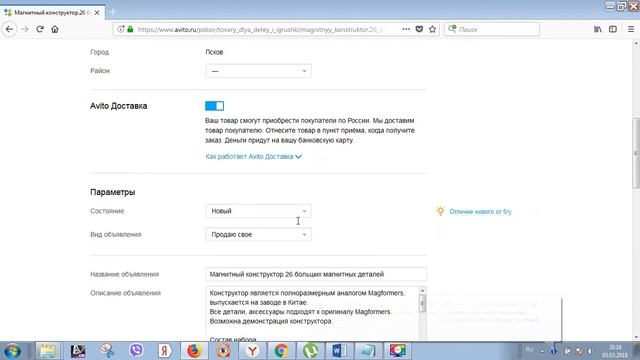Screen dimensions: 640x360
Task: Click inside the Описание объявления text area
Action: click(312, 313)
